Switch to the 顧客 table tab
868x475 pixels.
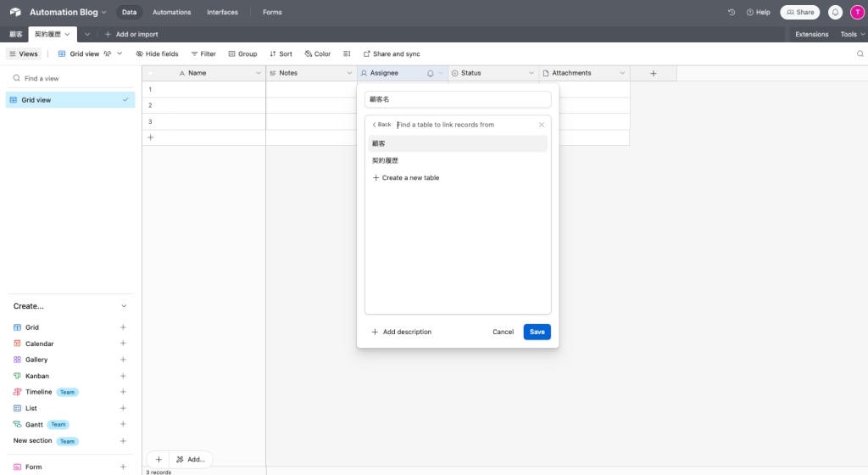(15, 34)
